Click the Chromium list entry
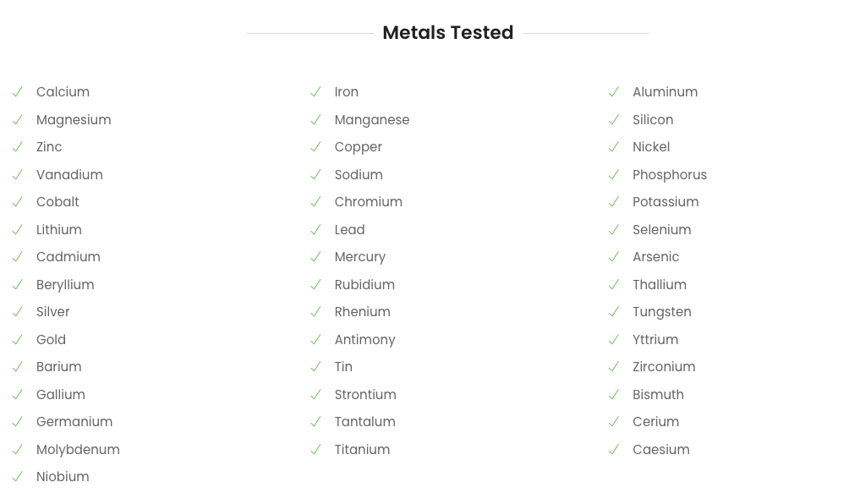Image resolution: width=860 pixels, height=504 pixels. coord(368,202)
